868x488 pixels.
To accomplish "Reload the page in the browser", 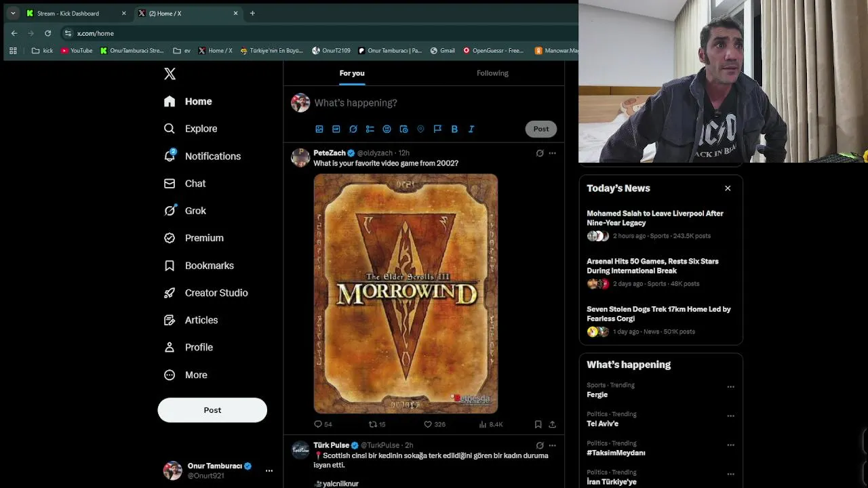I will 47,33.
